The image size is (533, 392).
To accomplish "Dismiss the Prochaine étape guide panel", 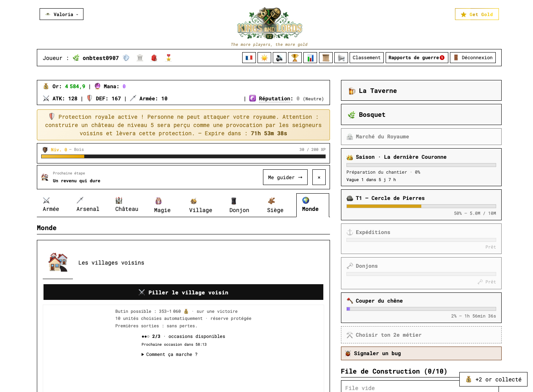I will (319, 177).
